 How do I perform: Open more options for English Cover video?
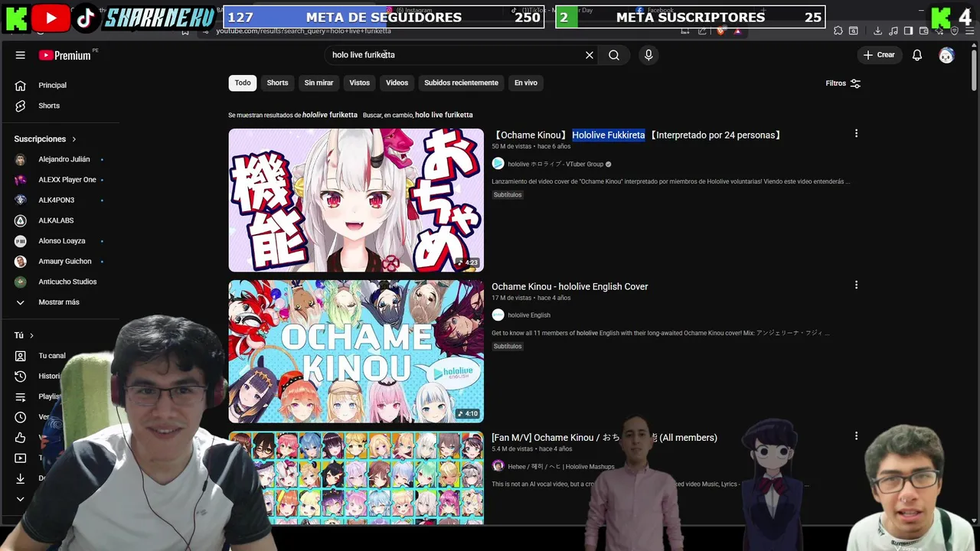coord(856,285)
